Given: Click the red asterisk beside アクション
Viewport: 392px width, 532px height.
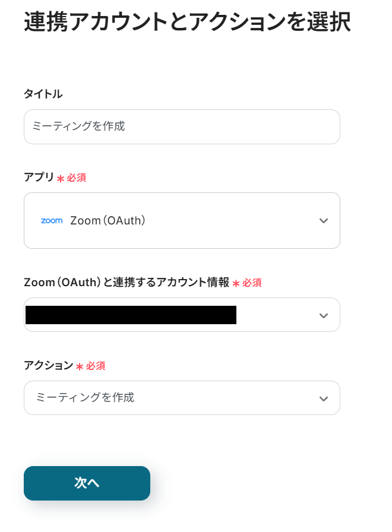Looking at the screenshot, I should (x=79, y=367).
